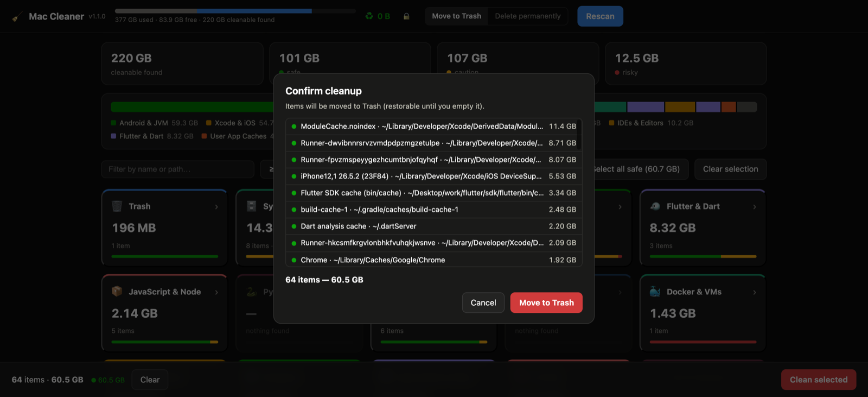Click the green recycle 0 B icon
868x397 pixels.
click(369, 16)
